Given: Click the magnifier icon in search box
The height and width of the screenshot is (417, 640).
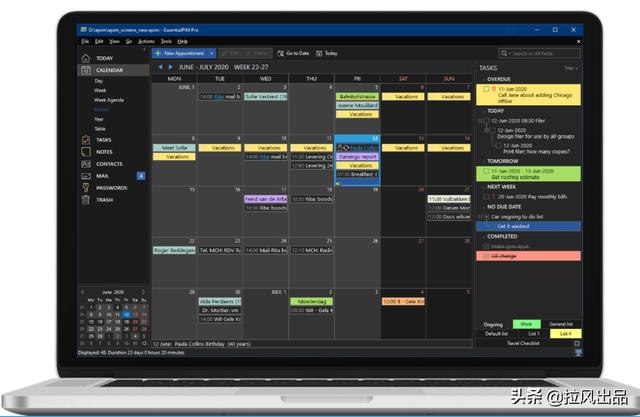Looking at the screenshot, I should [504, 53].
